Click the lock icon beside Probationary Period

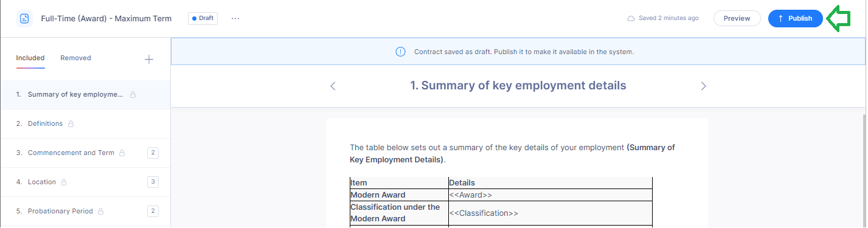point(101,212)
